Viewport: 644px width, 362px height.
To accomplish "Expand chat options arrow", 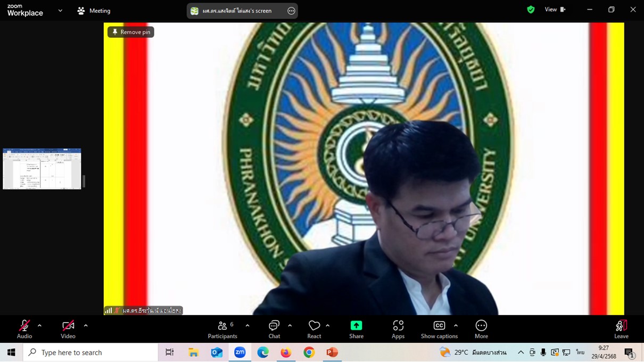I will point(290,326).
